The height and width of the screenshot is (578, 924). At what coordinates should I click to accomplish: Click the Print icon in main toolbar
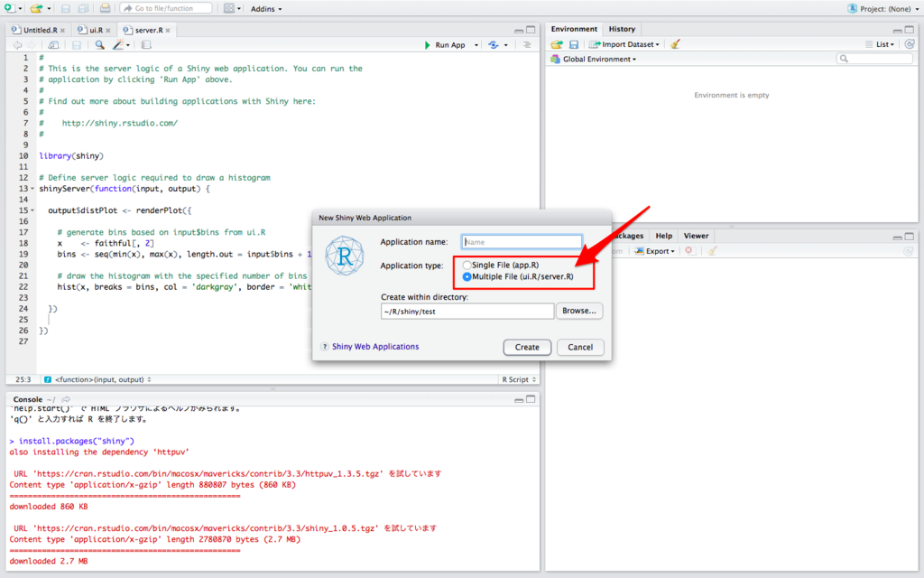click(105, 8)
